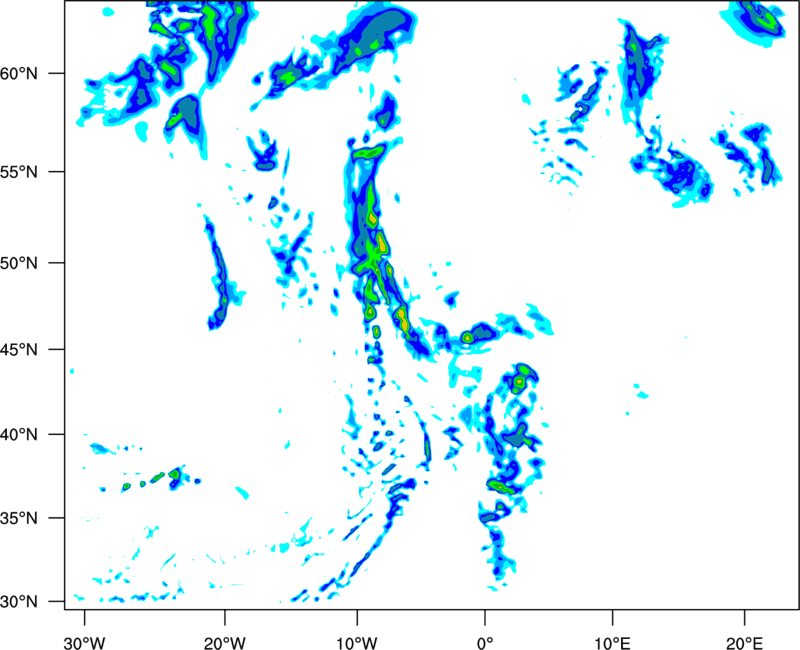Click the 30°N latitude label
This screenshot has width=800, height=650.
(x=19, y=602)
